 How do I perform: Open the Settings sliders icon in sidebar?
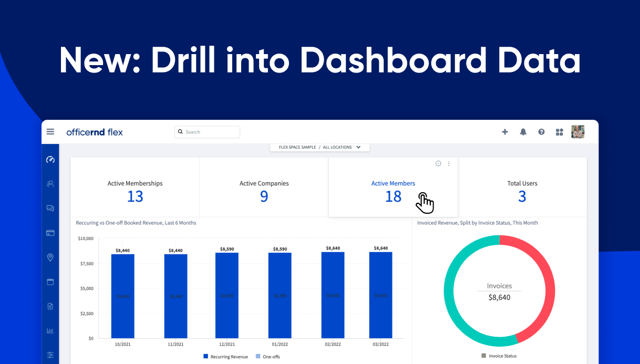tap(50, 355)
